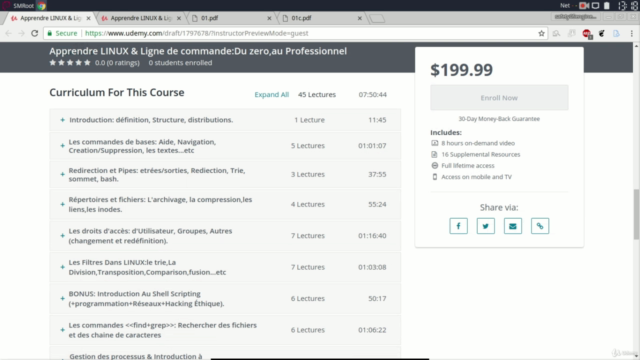Click the five-star rating display
This screenshot has height=360, width=640.
(70, 63)
